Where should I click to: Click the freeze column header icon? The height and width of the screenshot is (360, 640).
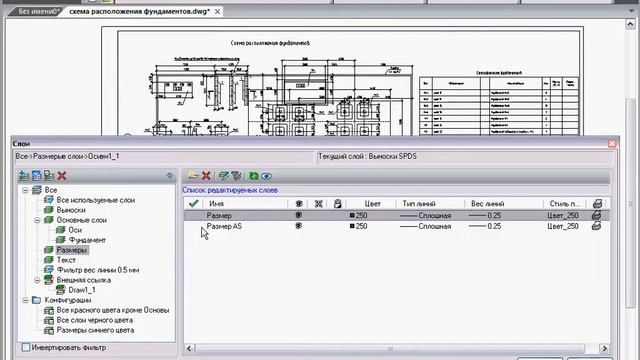(x=319, y=203)
